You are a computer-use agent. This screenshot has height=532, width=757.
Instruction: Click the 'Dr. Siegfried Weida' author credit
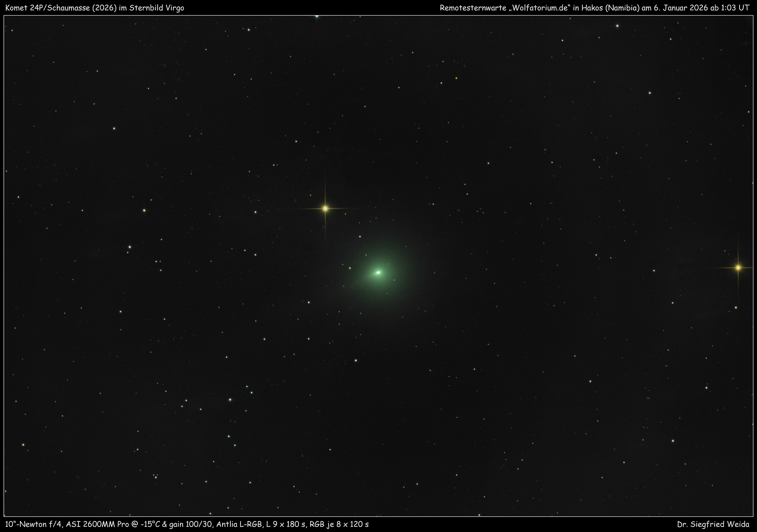click(x=713, y=524)
